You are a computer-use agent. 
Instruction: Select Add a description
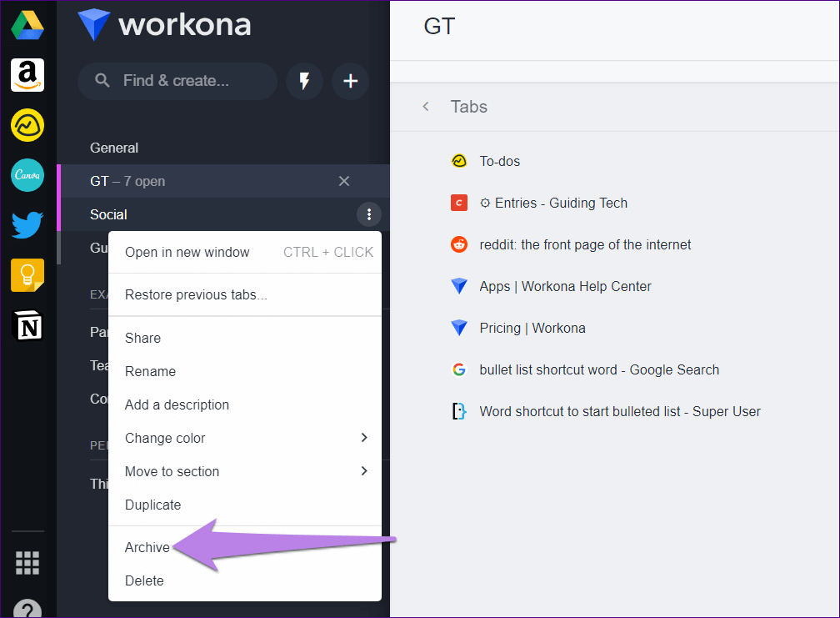coord(245,404)
